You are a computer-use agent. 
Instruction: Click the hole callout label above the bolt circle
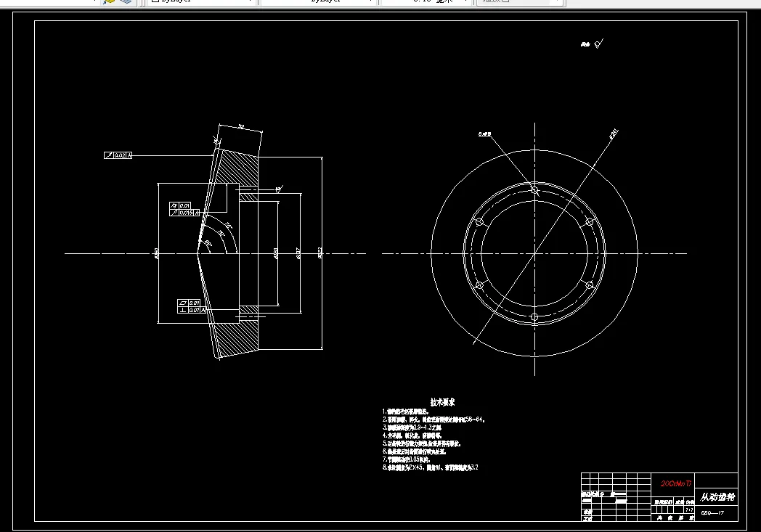coord(485,134)
